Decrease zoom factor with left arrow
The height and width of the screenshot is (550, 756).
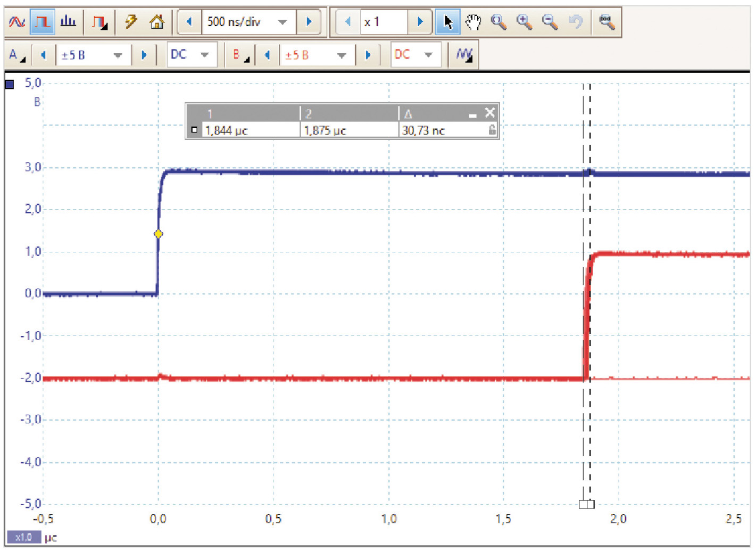(x=348, y=22)
